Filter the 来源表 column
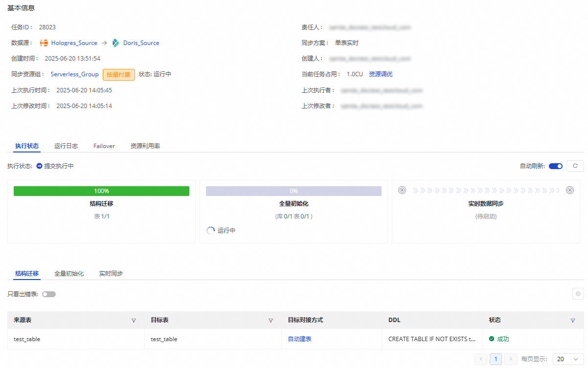588x368 pixels. (134, 321)
